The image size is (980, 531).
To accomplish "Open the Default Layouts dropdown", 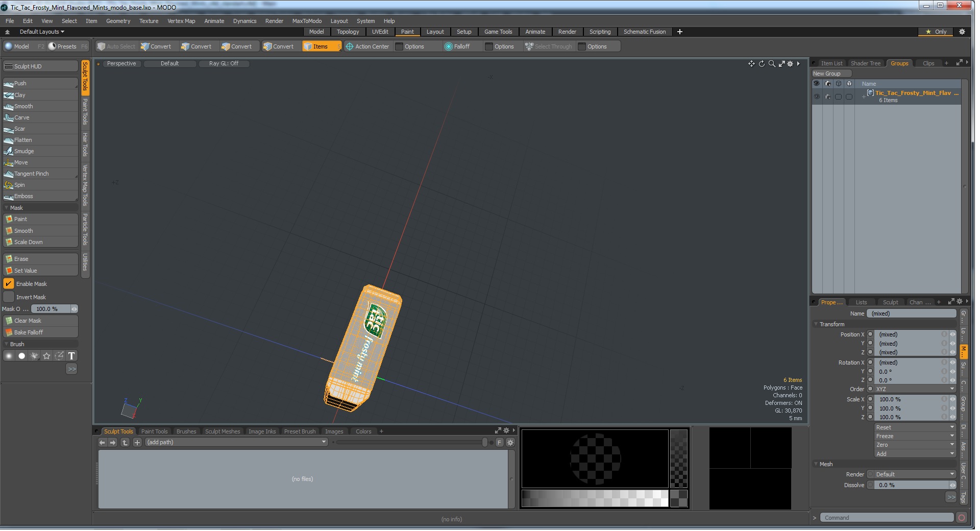I will point(42,32).
